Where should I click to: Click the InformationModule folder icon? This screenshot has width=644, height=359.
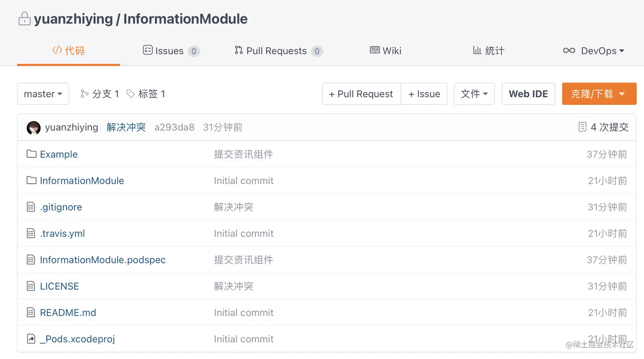click(31, 180)
